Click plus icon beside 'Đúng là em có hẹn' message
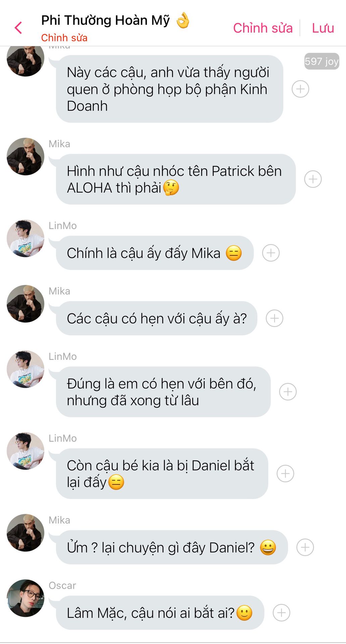Image resolution: width=346 pixels, height=644 pixels. pyautogui.click(x=288, y=392)
